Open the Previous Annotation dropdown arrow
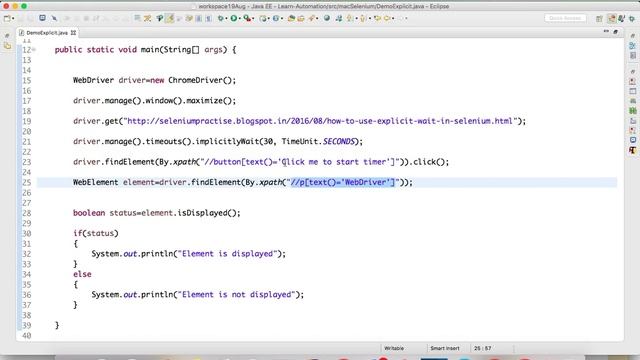The height and width of the screenshot is (360, 640). coord(369,19)
